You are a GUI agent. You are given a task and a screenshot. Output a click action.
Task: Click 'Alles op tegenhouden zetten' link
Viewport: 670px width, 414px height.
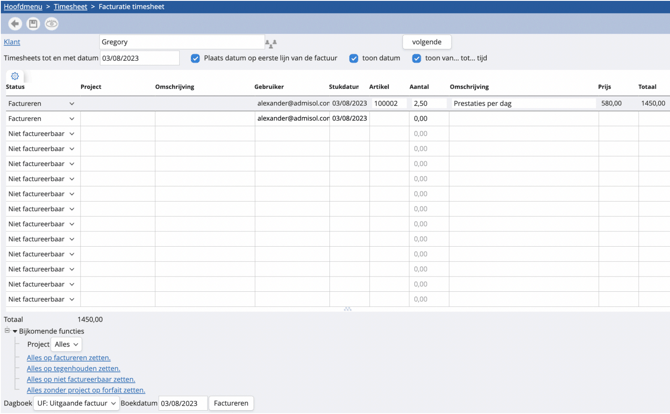(73, 368)
